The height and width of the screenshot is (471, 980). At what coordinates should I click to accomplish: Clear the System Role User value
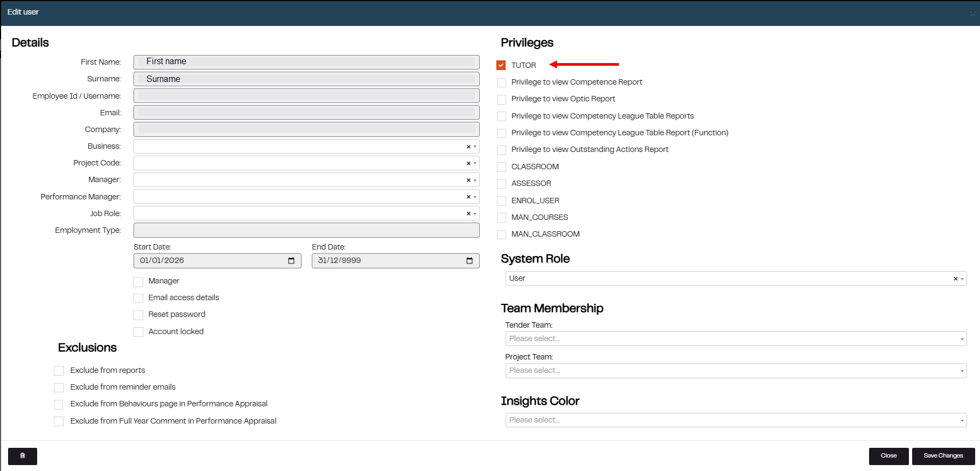pyautogui.click(x=956, y=279)
